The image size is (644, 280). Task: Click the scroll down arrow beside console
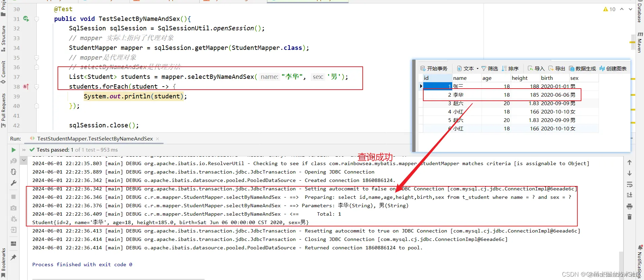click(x=630, y=173)
